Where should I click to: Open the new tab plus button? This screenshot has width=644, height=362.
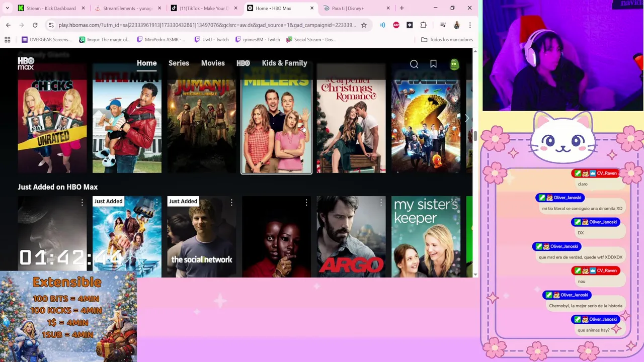[401, 8]
